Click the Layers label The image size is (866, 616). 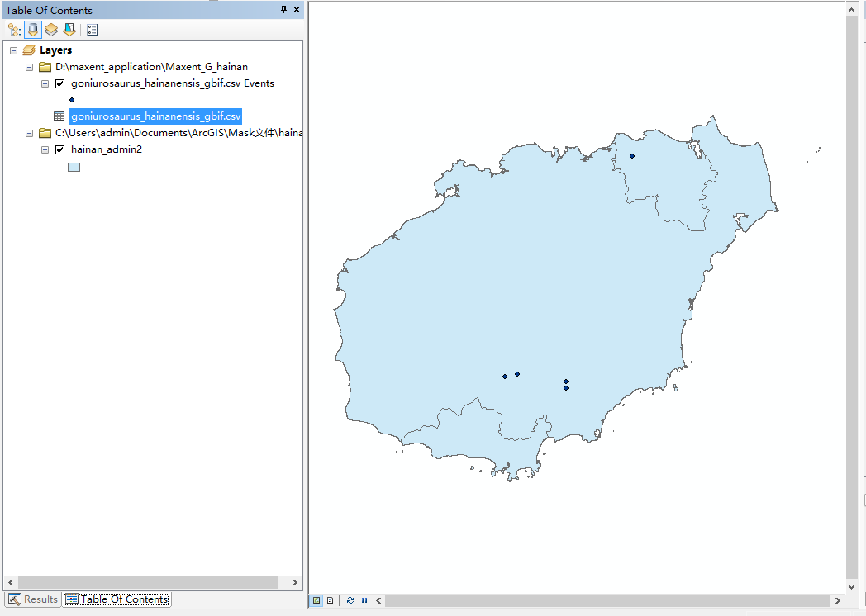point(56,50)
